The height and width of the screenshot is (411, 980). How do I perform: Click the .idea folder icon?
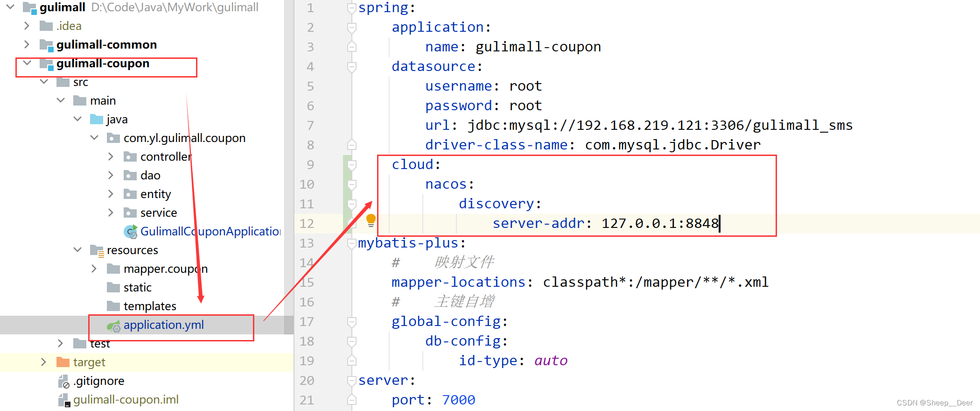(46, 26)
